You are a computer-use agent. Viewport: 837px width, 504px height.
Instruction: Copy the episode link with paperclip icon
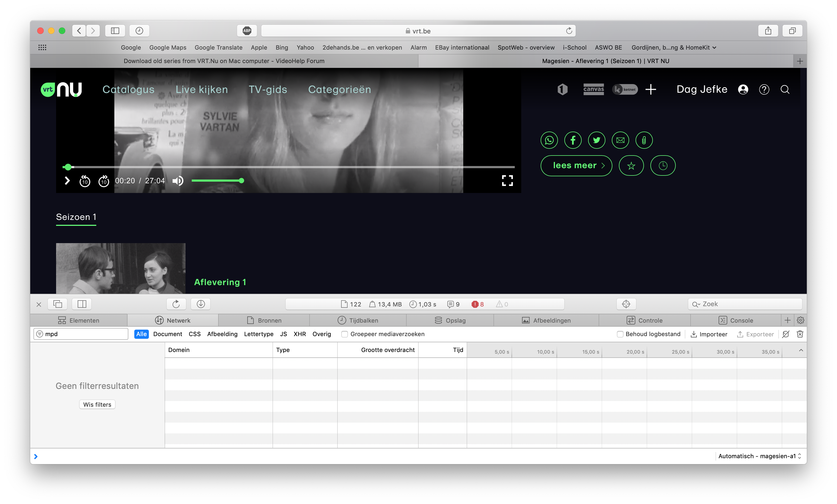click(x=644, y=140)
